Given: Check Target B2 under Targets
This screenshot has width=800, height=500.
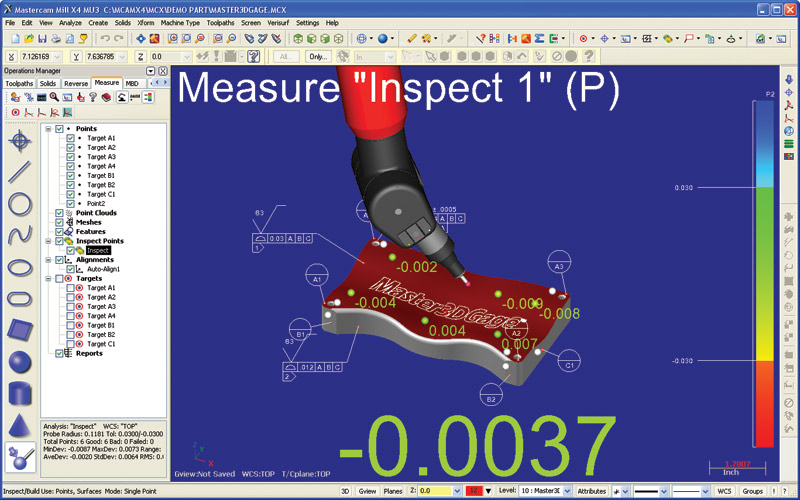Looking at the screenshot, I should pyautogui.click(x=70, y=335).
